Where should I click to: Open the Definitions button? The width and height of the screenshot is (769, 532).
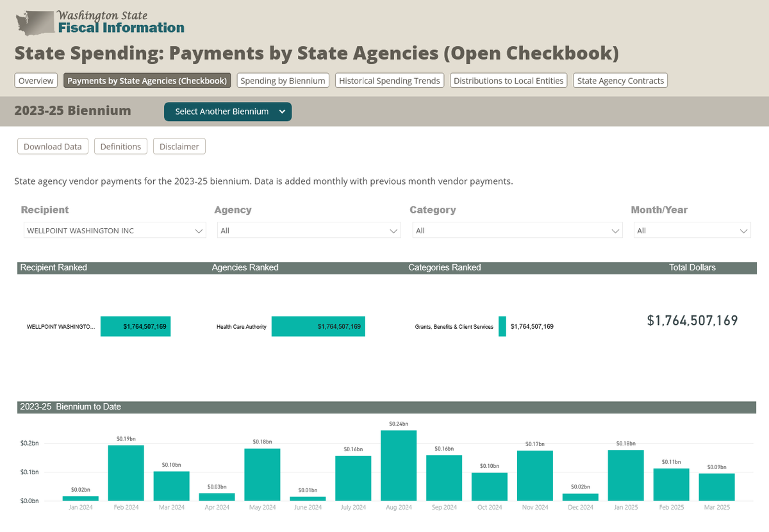(x=120, y=146)
